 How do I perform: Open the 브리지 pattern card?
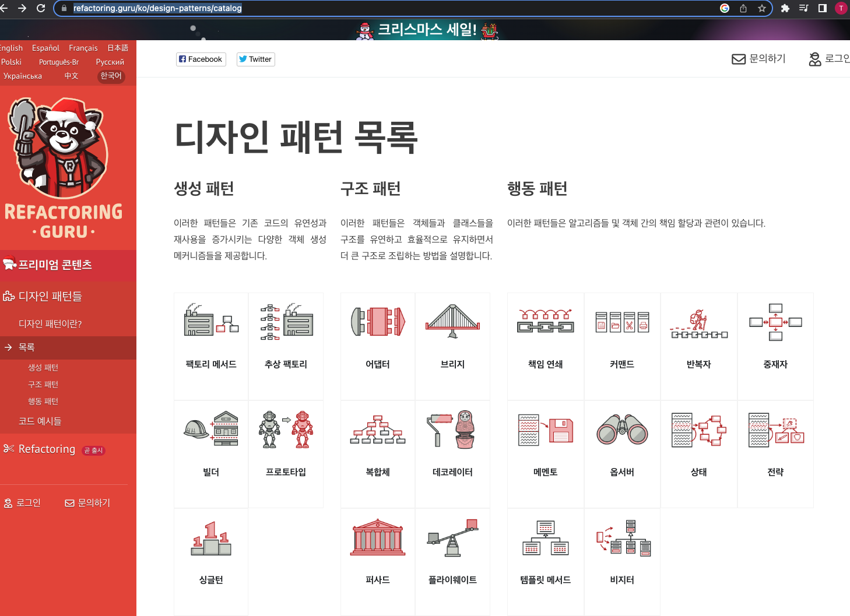(x=452, y=346)
